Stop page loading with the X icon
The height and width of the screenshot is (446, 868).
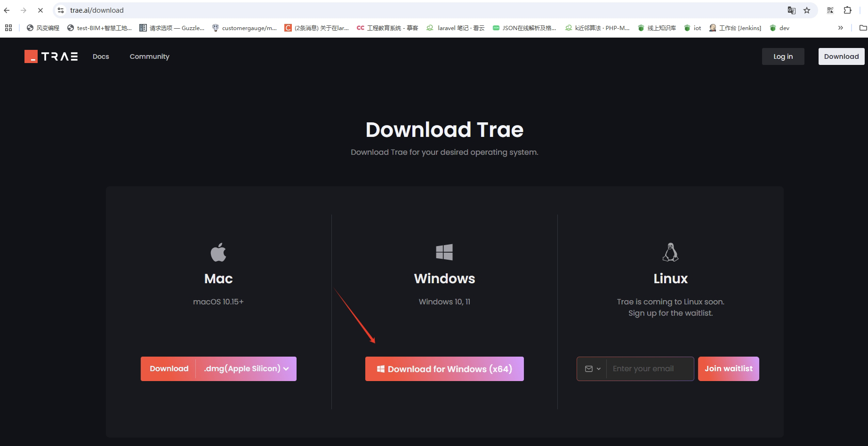point(40,10)
